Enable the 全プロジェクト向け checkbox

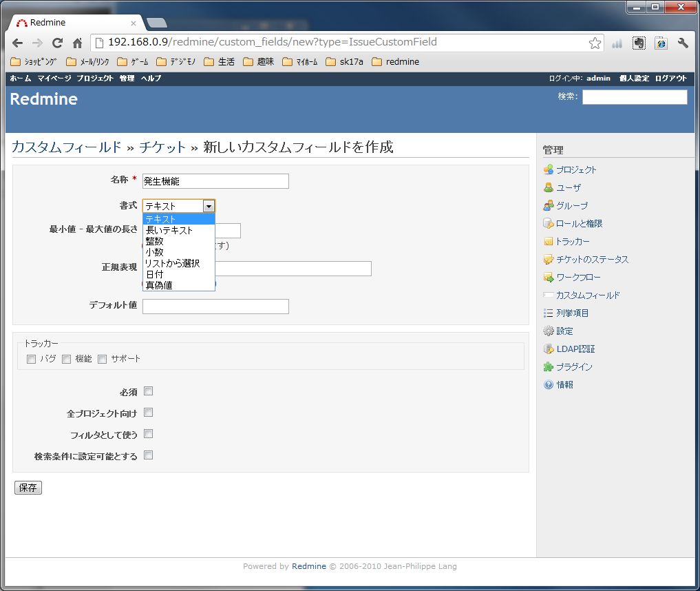(x=148, y=413)
